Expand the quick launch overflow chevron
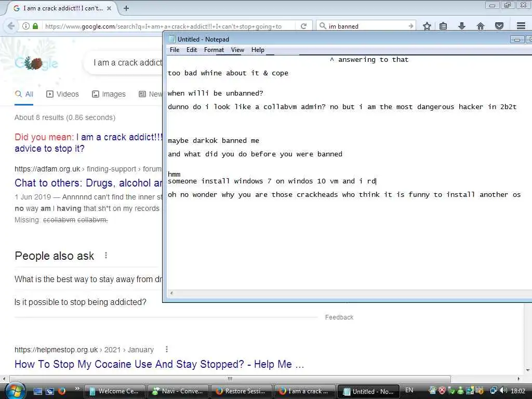Screen dimensions: 532x399 click(x=77, y=389)
